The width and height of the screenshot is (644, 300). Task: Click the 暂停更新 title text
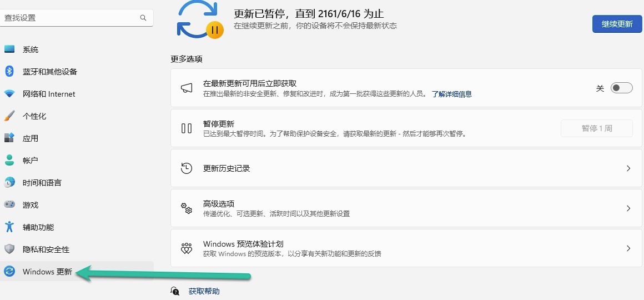pyautogui.click(x=219, y=124)
